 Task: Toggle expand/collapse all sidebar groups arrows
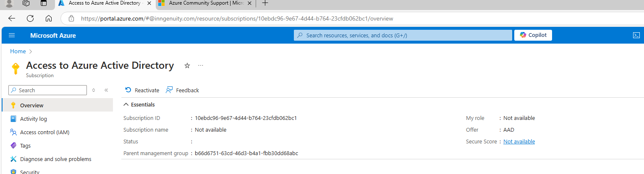coord(94,90)
